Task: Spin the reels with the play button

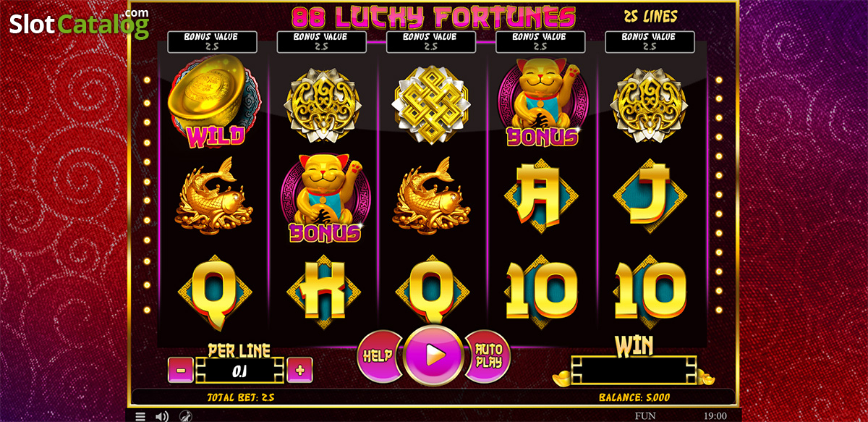Action: click(433, 355)
